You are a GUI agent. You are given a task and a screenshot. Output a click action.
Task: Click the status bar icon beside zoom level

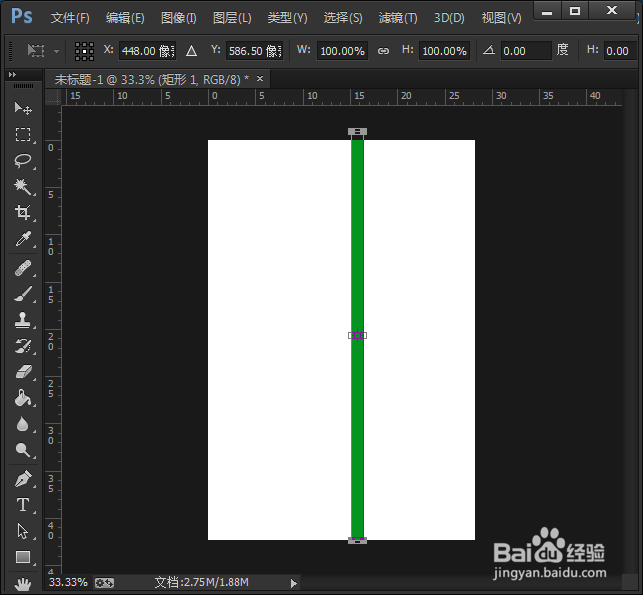(x=104, y=583)
